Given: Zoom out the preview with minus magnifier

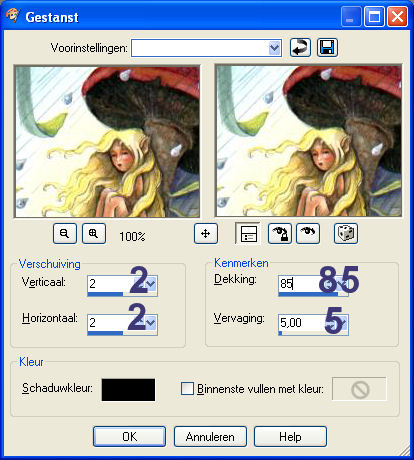Looking at the screenshot, I should [x=65, y=234].
